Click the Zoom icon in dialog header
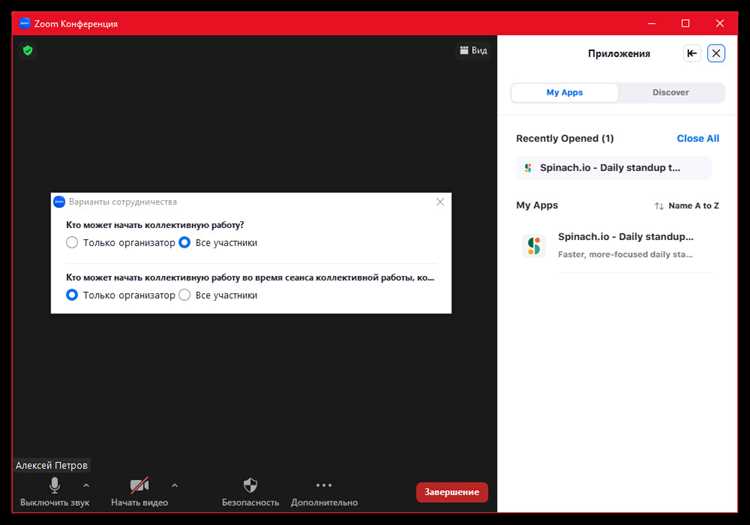This screenshot has width=750, height=525. pos(59,202)
